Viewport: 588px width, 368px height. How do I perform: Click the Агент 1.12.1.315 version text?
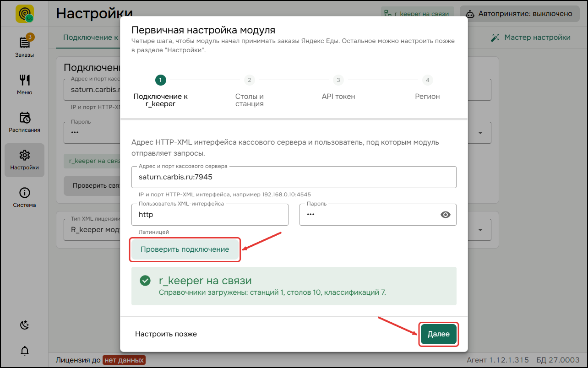click(x=498, y=360)
